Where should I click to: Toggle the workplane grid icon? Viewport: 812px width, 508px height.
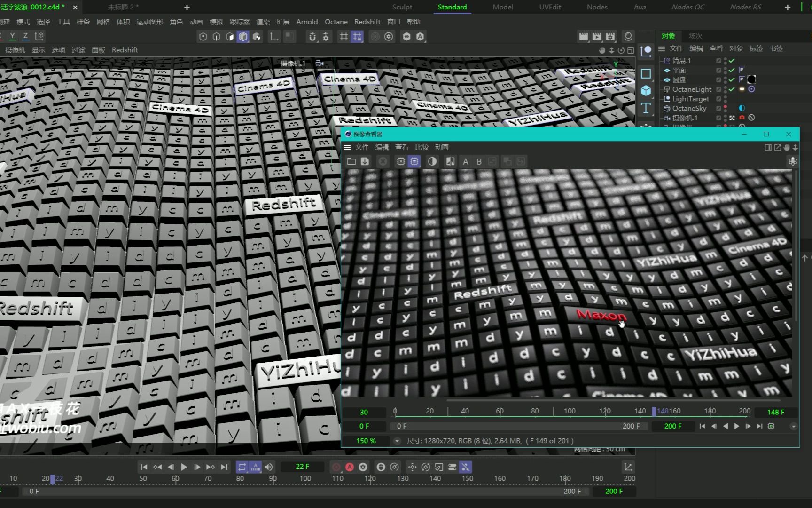point(344,37)
